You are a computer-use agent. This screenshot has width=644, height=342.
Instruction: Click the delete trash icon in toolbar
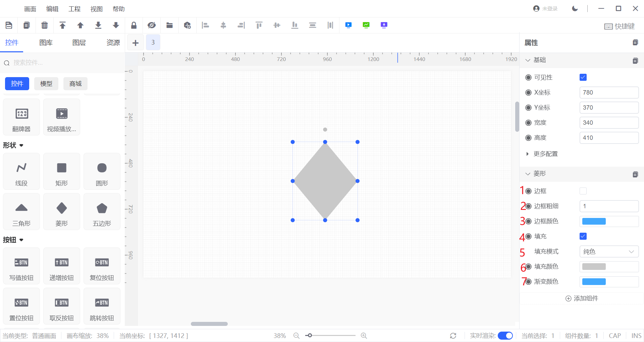(x=44, y=25)
